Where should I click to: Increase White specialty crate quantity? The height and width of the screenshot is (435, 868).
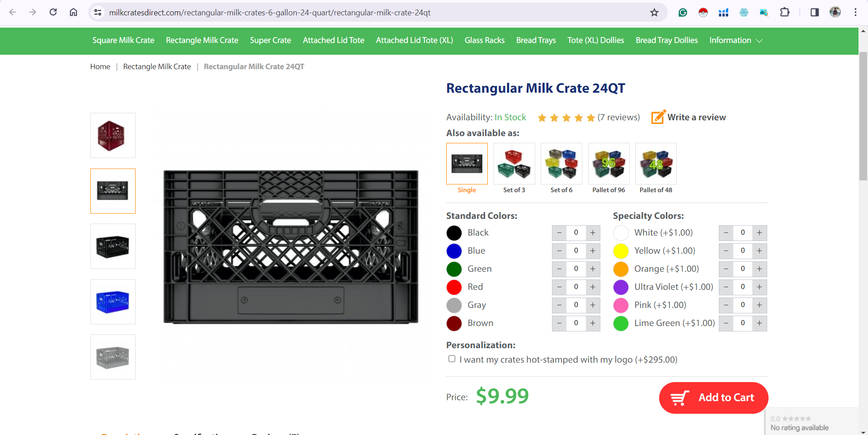[x=759, y=233]
